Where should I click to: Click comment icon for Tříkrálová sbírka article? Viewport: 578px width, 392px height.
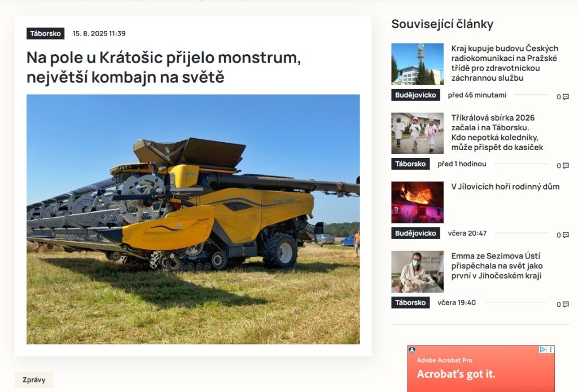pos(566,166)
